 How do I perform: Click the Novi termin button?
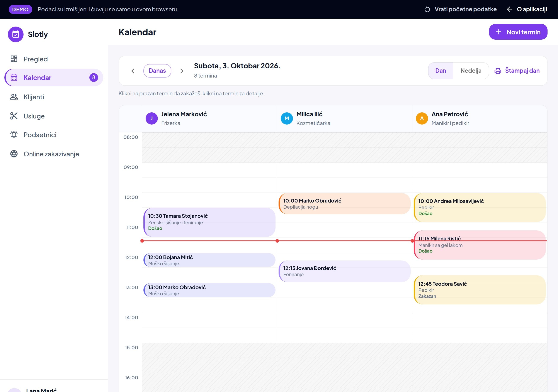tap(518, 32)
